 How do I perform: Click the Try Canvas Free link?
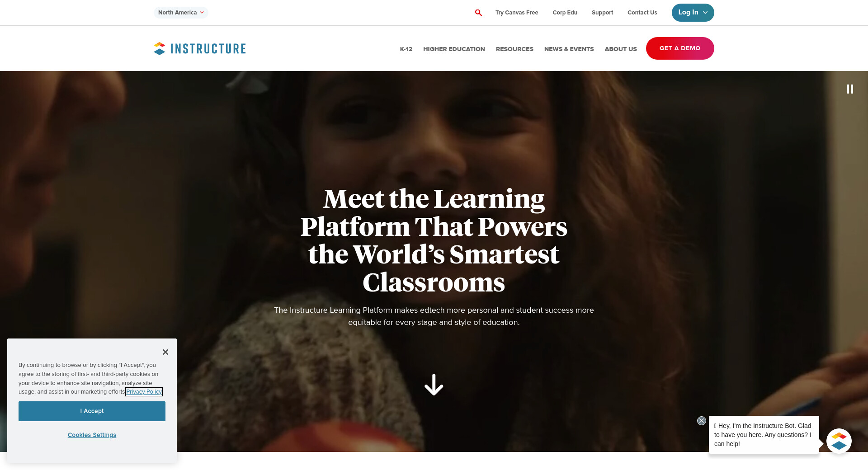pos(517,13)
